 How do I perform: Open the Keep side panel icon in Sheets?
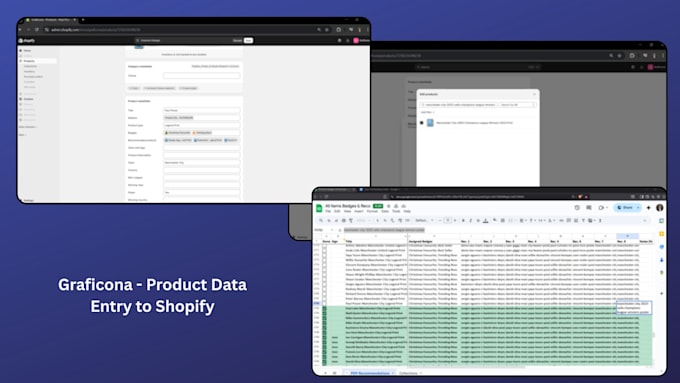(x=661, y=234)
